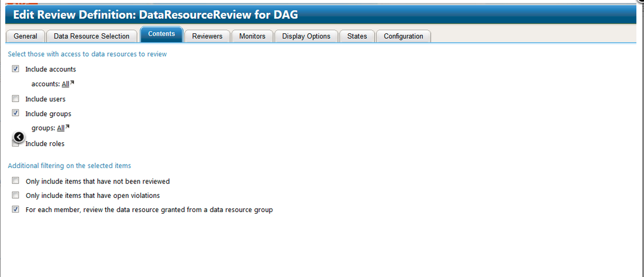Click the black circular back arrow icon
This screenshot has height=277, width=644.
pyautogui.click(x=19, y=137)
